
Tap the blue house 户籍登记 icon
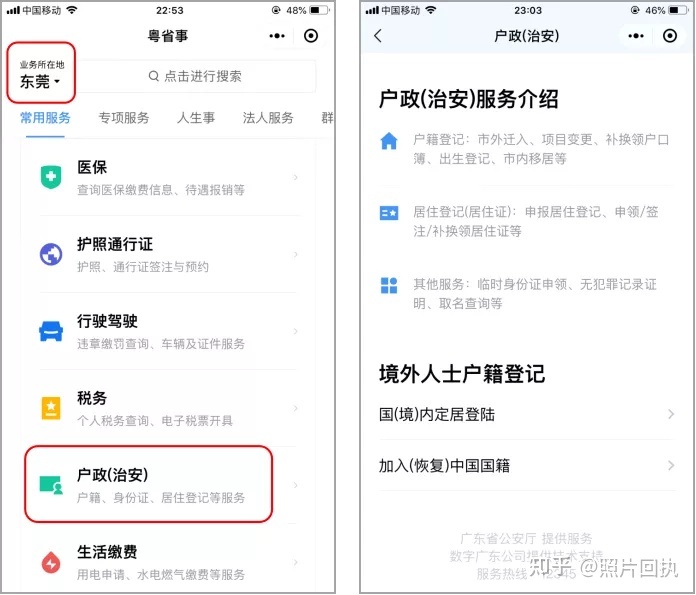point(389,141)
